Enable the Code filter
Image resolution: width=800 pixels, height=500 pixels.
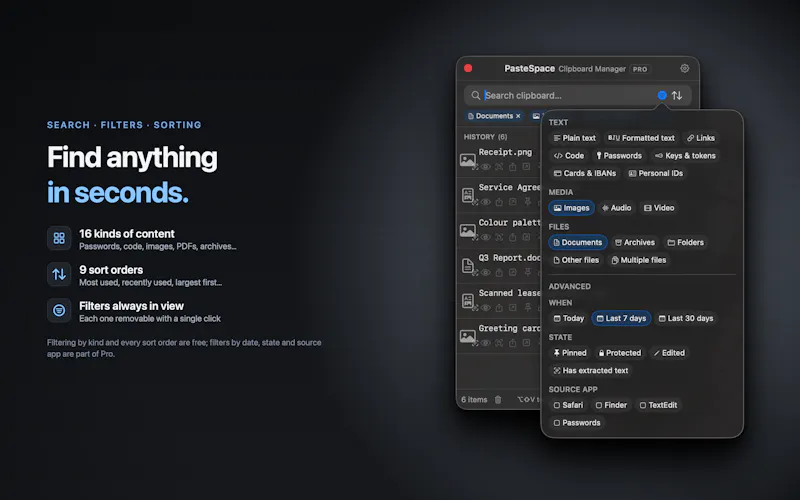click(569, 156)
